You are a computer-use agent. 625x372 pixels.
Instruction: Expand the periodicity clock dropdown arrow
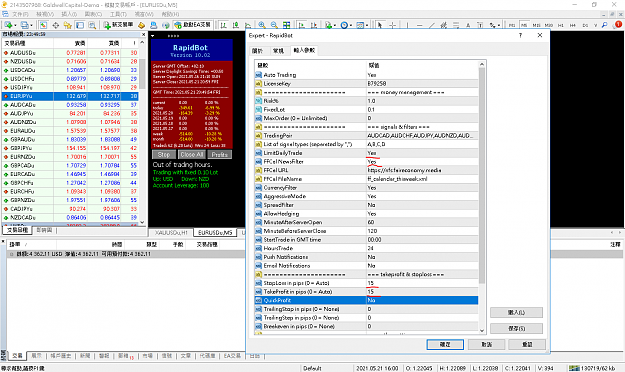tap(351, 25)
